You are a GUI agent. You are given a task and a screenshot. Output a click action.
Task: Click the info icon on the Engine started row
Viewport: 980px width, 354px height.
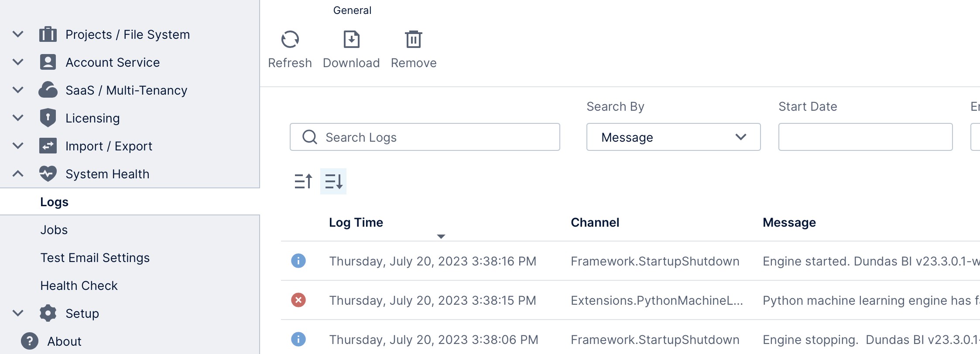[298, 261]
